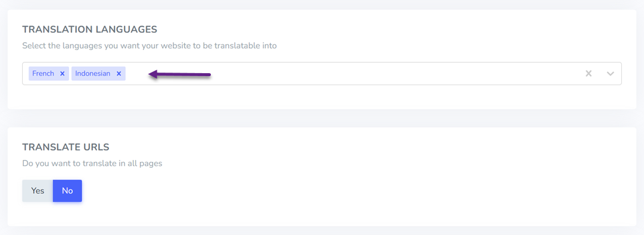This screenshot has width=644, height=235.
Task: Click the 'translate in all pages' wording
Action: click(x=132, y=164)
